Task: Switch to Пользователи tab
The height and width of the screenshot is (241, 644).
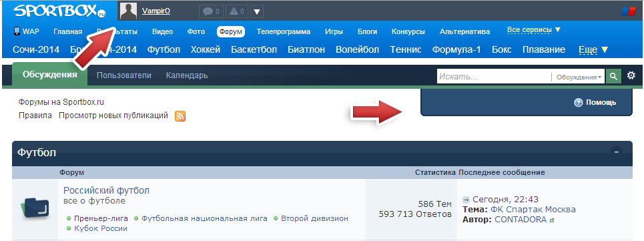Action: [x=124, y=75]
